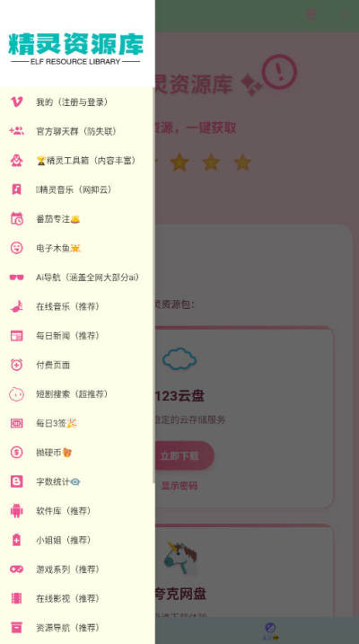The height and width of the screenshot is (644, 359).
Task: Tap the penguin icon beside 精灵工具箱
Action: click(16, 160)
